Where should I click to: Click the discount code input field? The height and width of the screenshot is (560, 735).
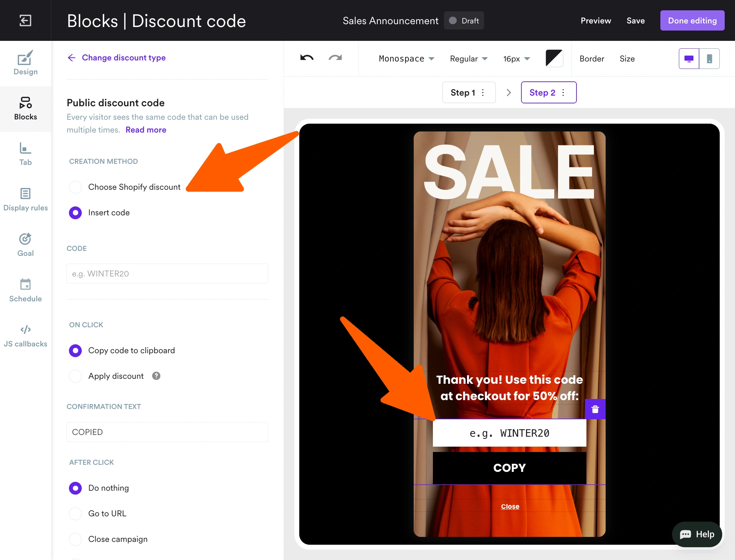[167, 274]
